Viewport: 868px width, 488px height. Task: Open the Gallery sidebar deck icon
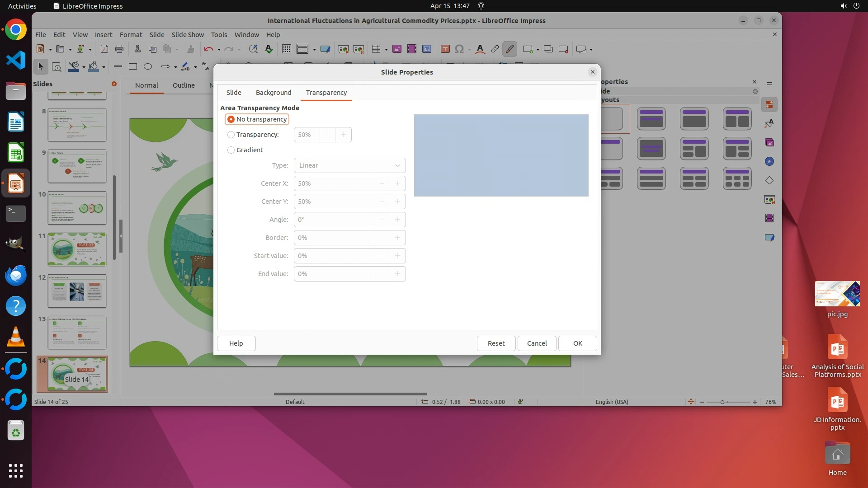point(769,143)
